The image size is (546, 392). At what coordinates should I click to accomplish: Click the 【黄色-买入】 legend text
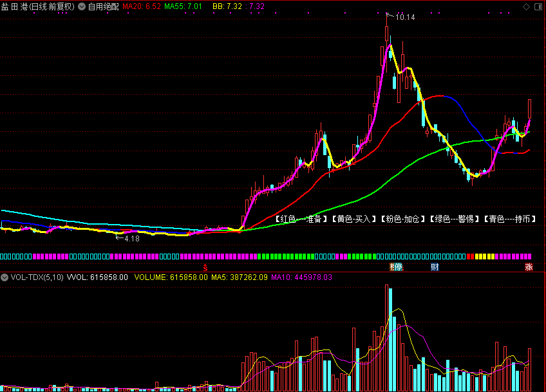[353, 219]
